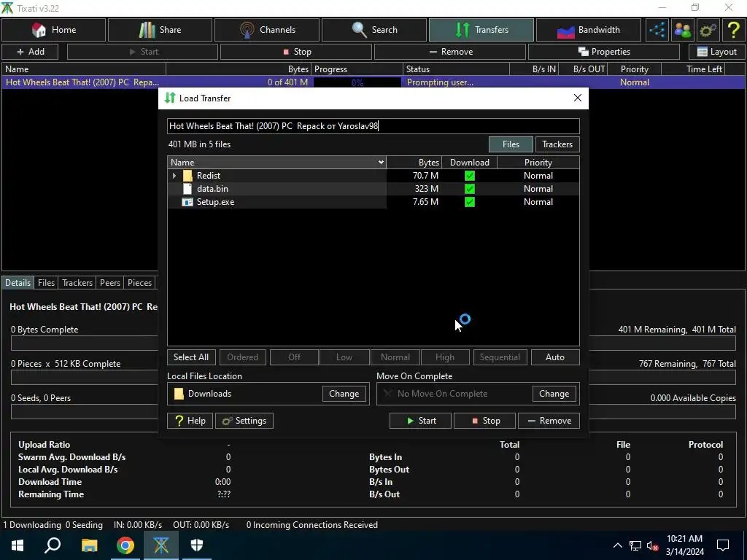Image resolution: width=747 pixels, height=560 pixels.
Task: Open the DHT network icon in top toolbar
Action: [x=657, y=30]
